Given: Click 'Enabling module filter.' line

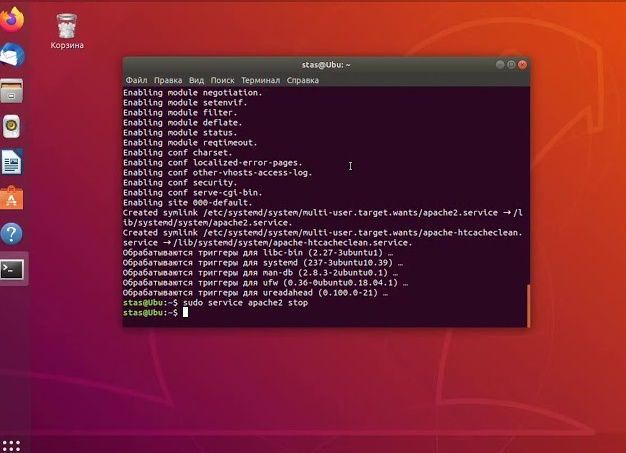Looking at the screenshot, I should [180, 113].
